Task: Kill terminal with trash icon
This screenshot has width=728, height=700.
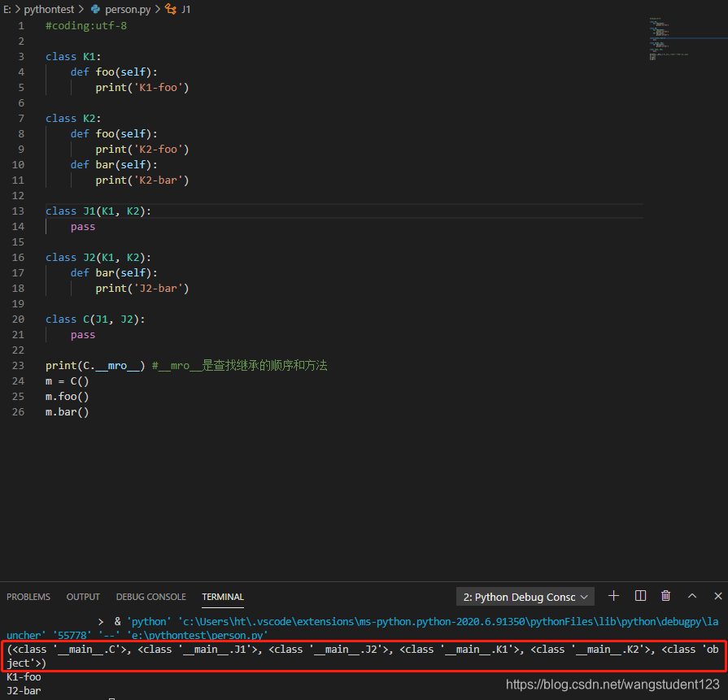Action: [666, 596]
